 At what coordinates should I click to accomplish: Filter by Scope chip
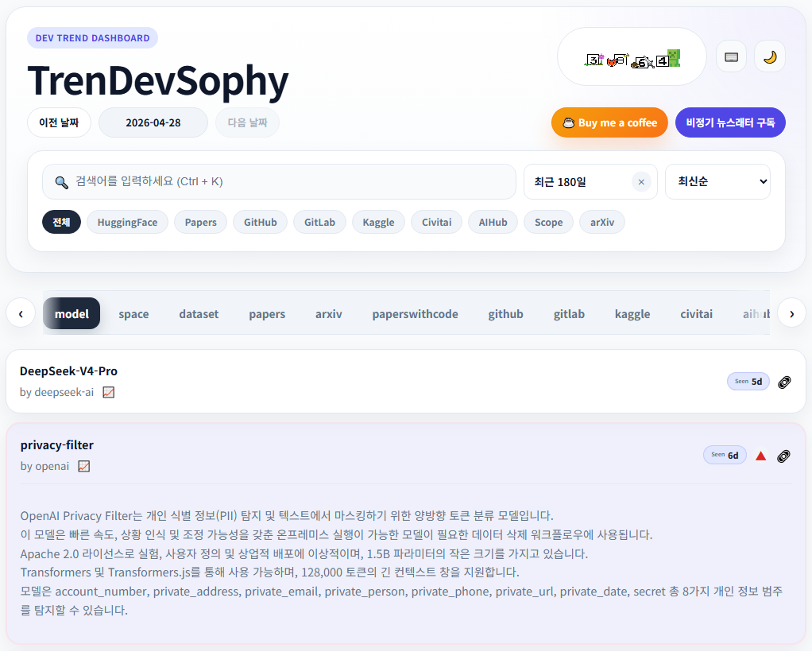548,222
